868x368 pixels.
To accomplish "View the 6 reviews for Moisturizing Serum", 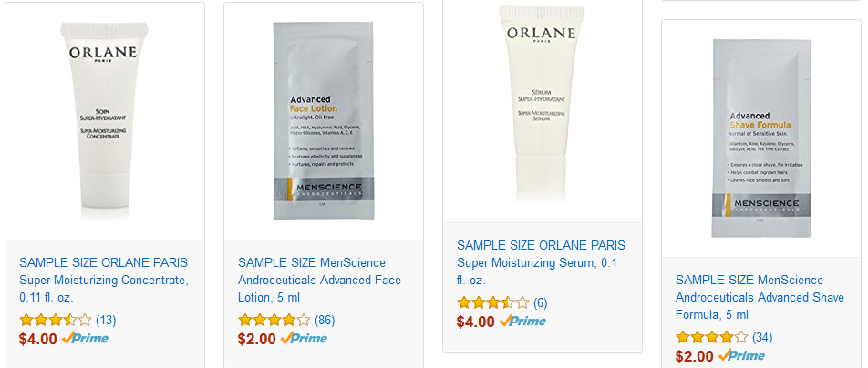I will point(541,302).
